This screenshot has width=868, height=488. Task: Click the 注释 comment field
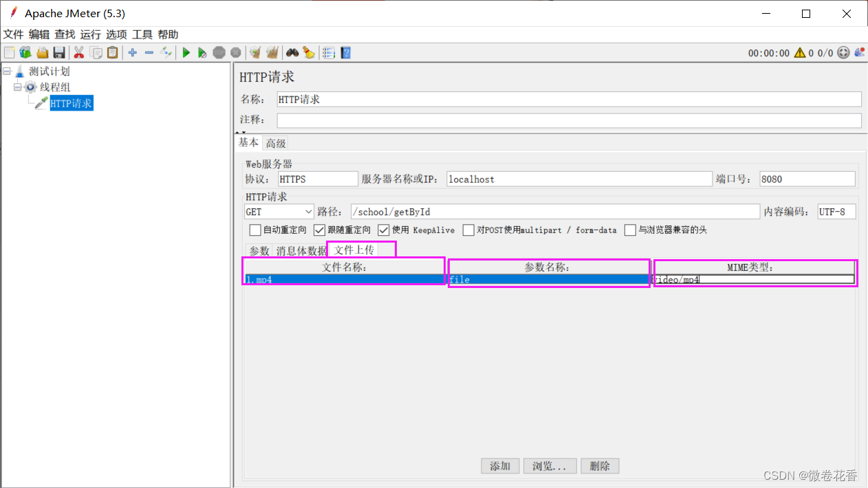(x=569, y=120)
